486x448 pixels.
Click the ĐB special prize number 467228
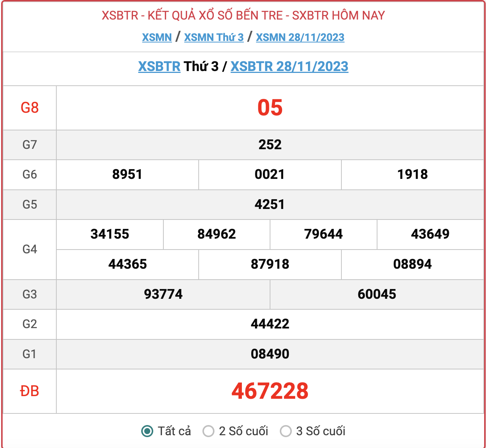pos(270,391)
